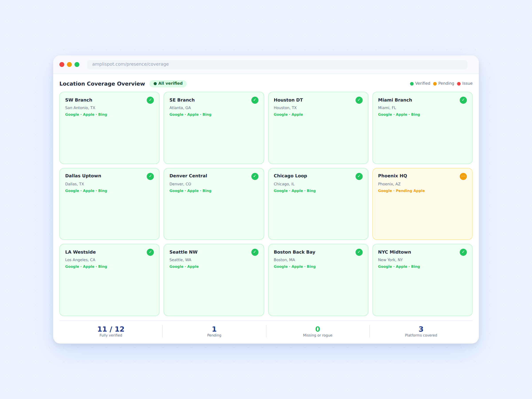Viewport: 532px width, 399px height.
Task: Click the Phoenix HQ pending status icon
Action: tap(463, 176)
